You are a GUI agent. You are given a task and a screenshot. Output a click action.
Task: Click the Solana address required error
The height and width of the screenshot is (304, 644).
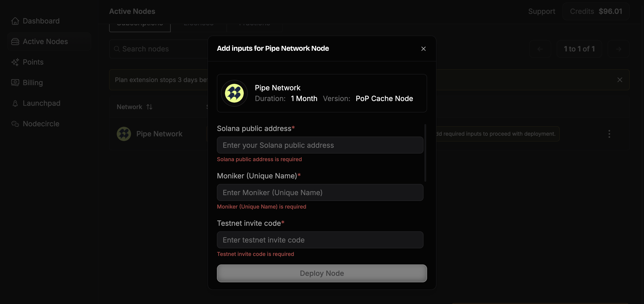259,159
